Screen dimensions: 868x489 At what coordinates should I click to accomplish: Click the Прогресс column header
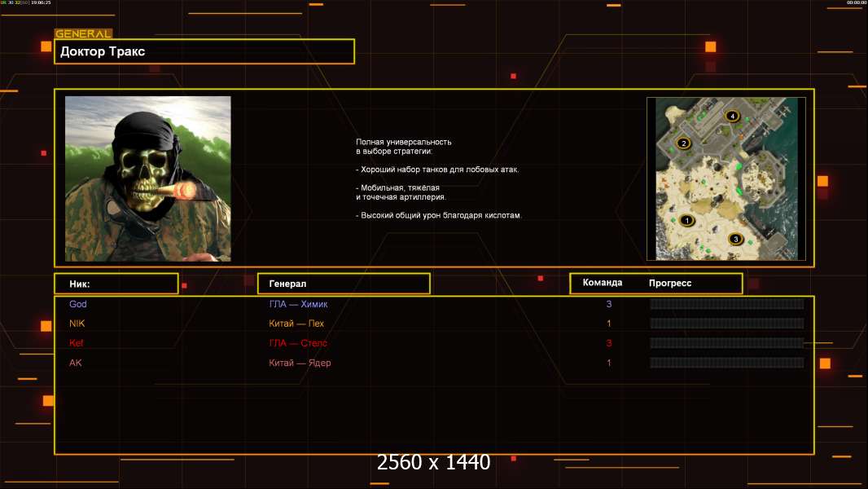(x=670, y=284)
